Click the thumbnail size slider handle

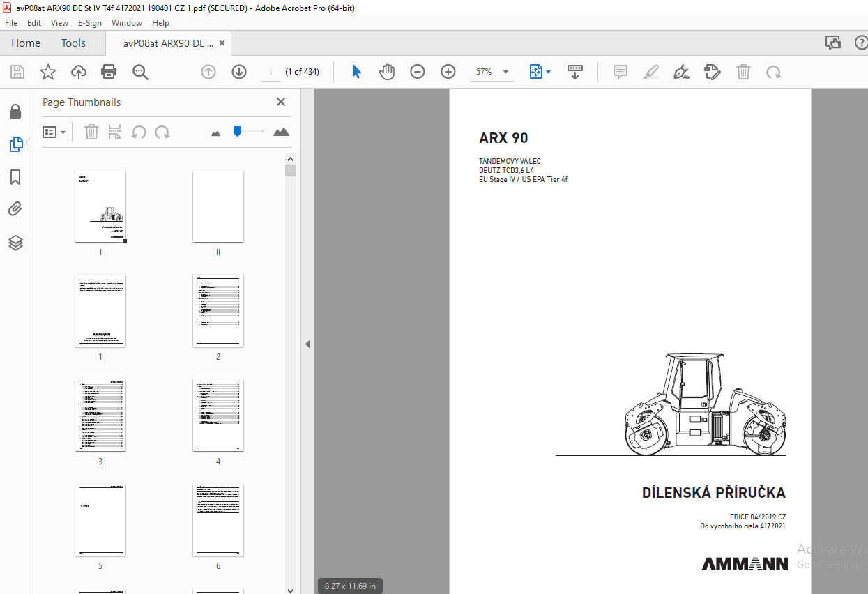tap(237, 131)
